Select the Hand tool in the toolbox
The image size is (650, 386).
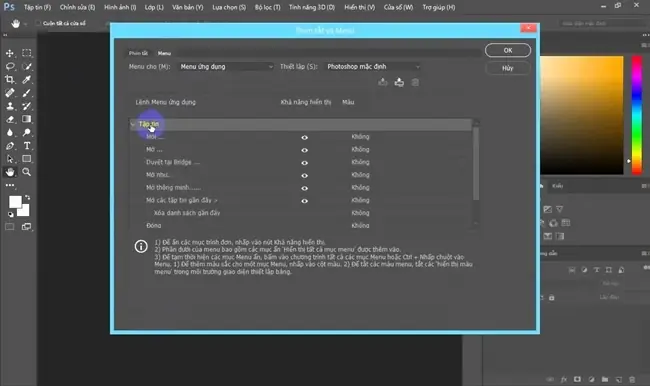pos(10,172)
